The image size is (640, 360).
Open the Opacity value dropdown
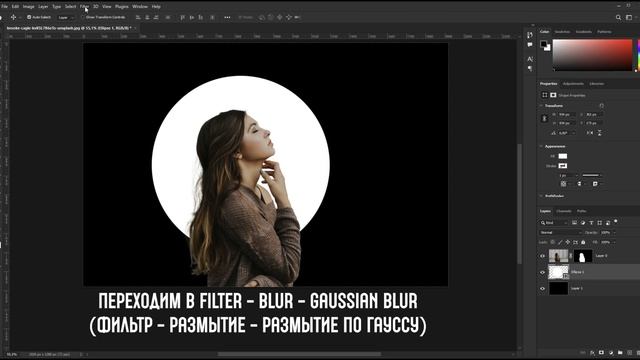(x=614, y=233)
